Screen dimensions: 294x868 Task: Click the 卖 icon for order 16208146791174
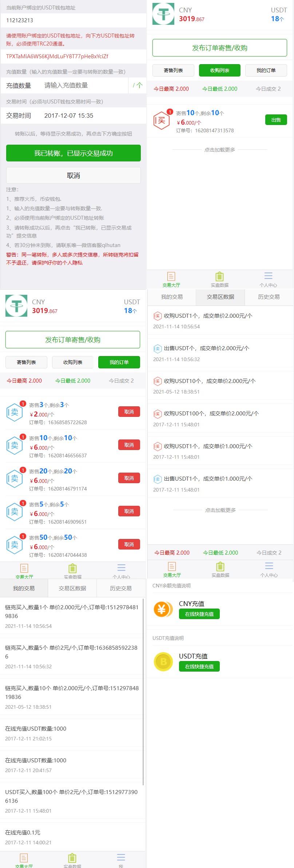[15, 478]
